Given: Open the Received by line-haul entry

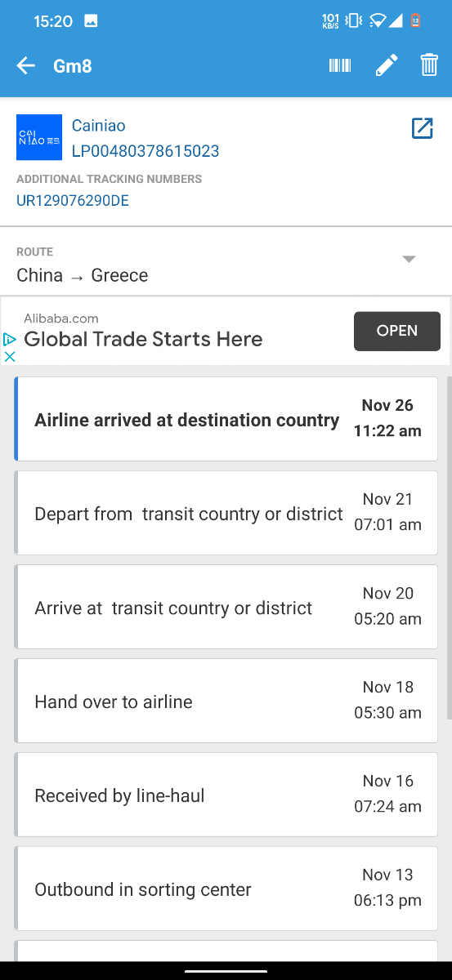Looking at the screenshot, I should [x=226, y=795].
